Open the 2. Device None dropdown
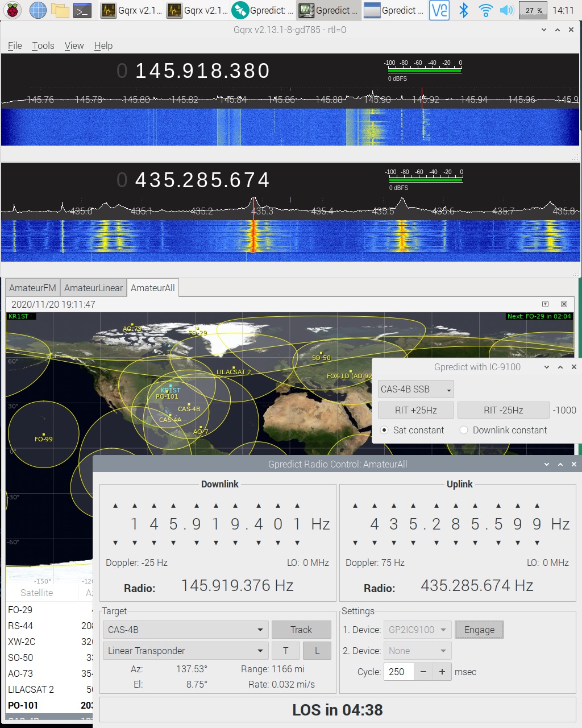This screenshot has height=728, width=582. (418, 651)
